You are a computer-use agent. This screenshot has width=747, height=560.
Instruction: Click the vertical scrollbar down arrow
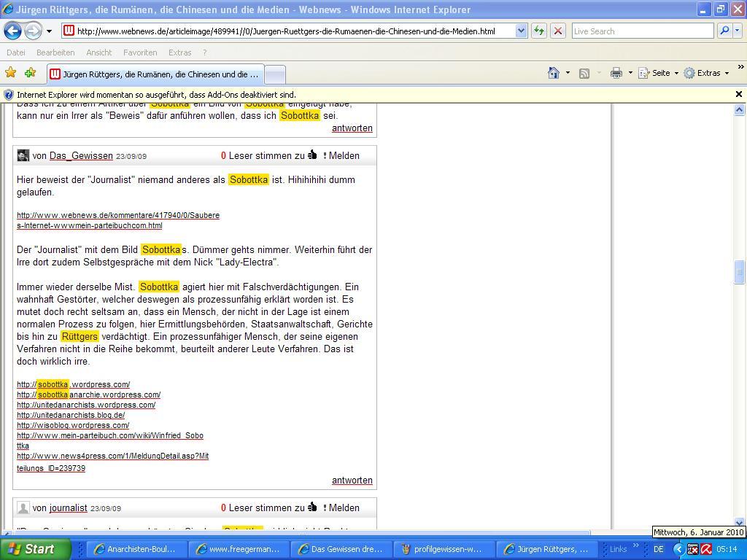tap(739, 522)
